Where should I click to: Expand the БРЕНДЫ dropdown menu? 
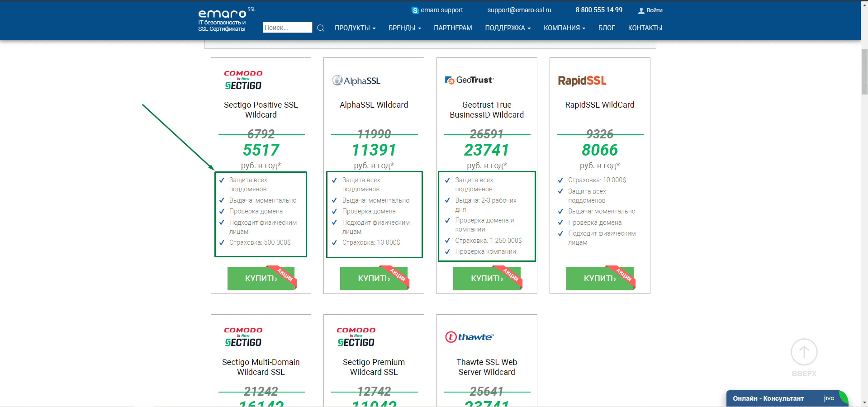pos(405,28)
